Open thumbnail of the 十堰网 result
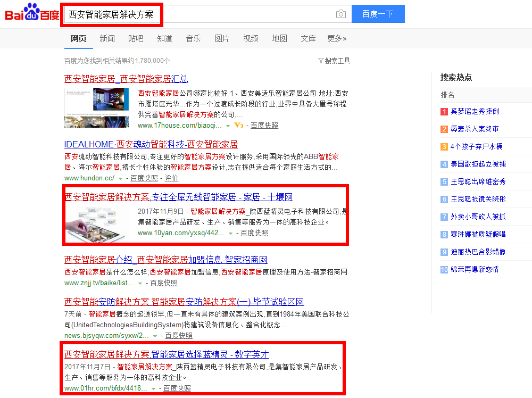Viewport: 532px width, 398px height. [97, 225]
